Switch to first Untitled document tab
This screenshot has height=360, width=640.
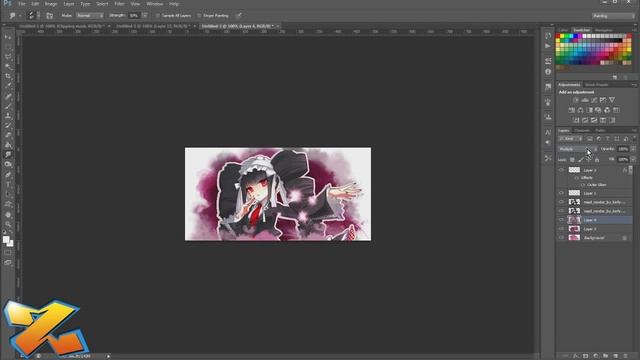[x=62, y=26]
